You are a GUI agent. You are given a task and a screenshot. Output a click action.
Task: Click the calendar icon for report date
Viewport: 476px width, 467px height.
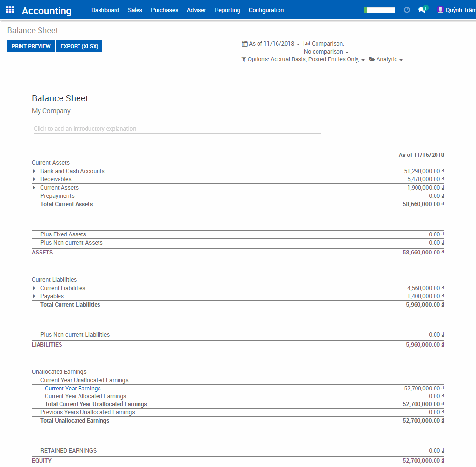(x=244, y=44)
